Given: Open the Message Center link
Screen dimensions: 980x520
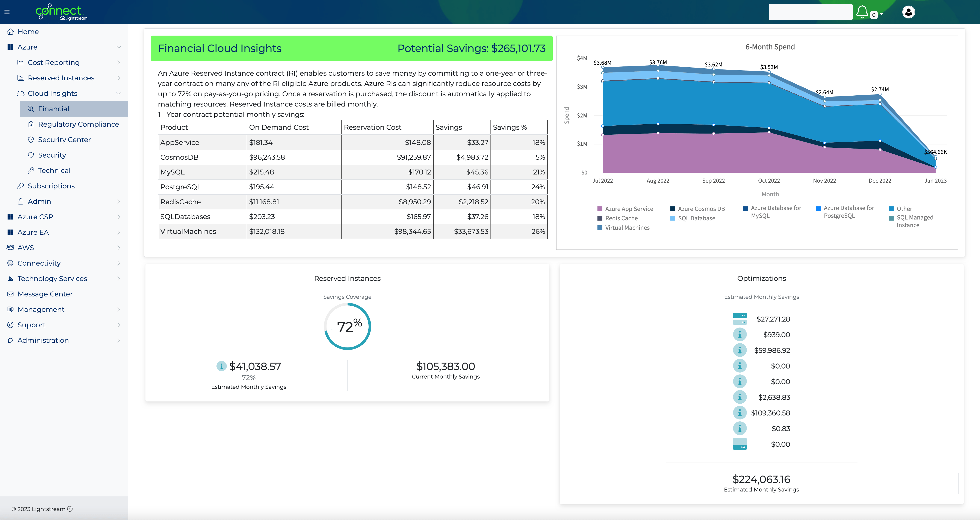Looking at the screenshot, I should tap(45, 294).
